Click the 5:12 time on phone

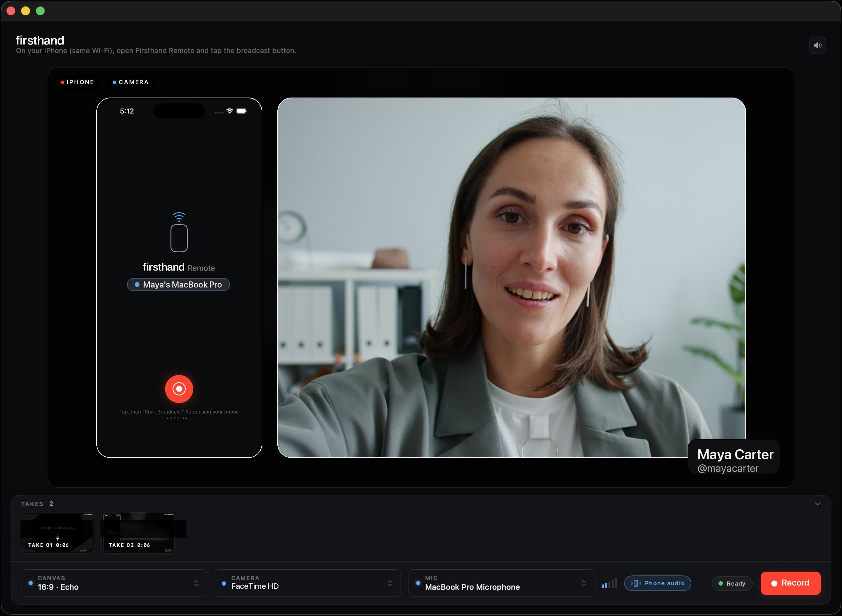pyautogui.click(x=127, y=111)
